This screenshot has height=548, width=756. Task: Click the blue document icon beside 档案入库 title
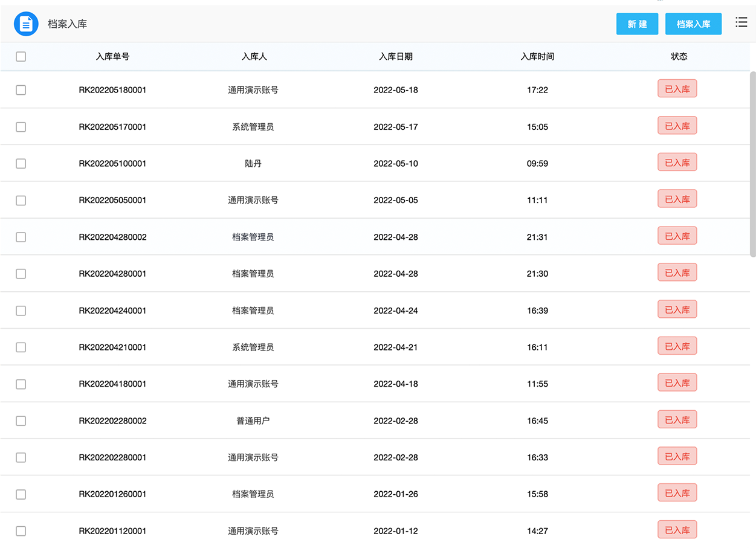click(x=26, y=24)
